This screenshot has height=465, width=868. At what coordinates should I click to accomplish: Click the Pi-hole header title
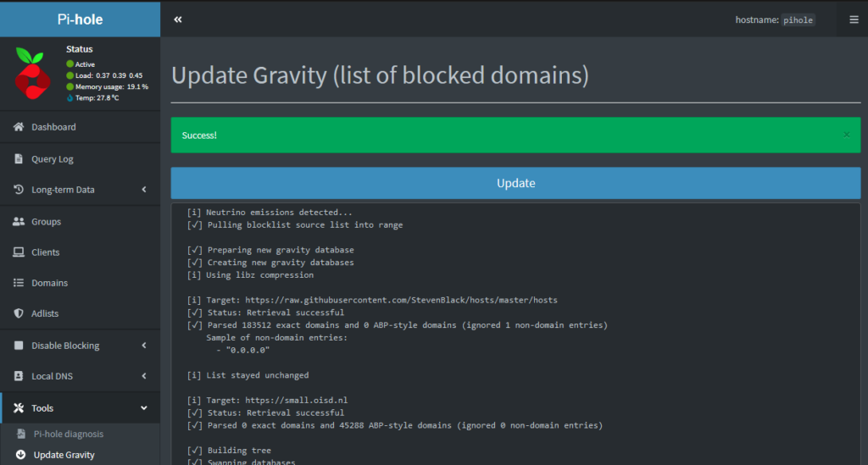[x=81, y=19]
